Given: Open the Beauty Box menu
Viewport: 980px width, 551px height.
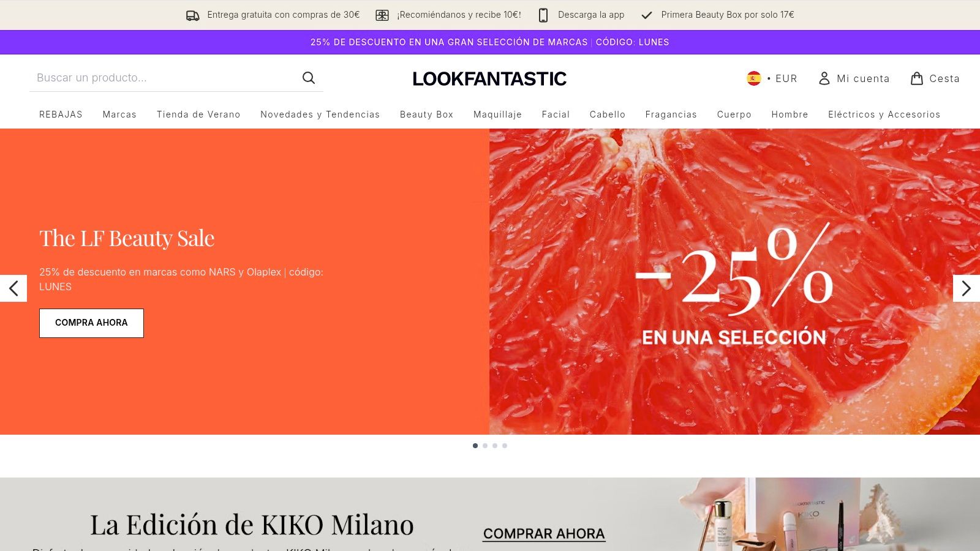Looking at the screenshot, I should point(426,114).
